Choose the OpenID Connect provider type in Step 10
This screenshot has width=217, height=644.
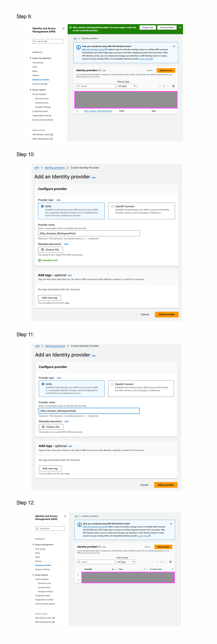[113, 206]
